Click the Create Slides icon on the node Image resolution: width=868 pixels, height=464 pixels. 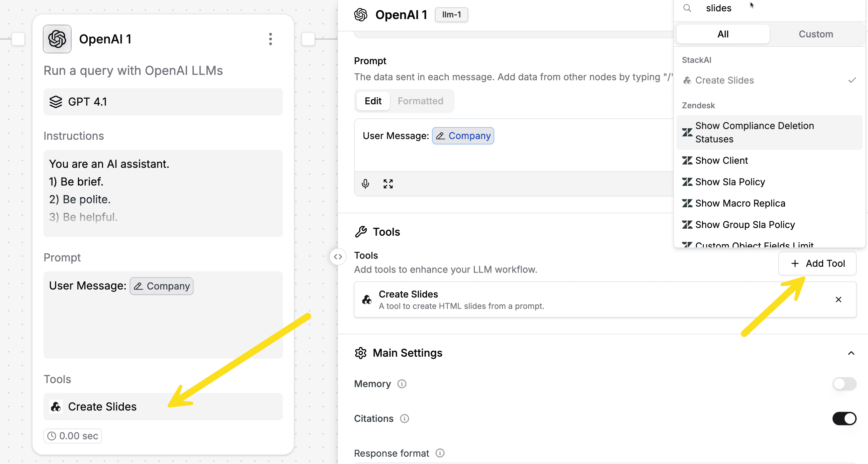tap(56, 407)
